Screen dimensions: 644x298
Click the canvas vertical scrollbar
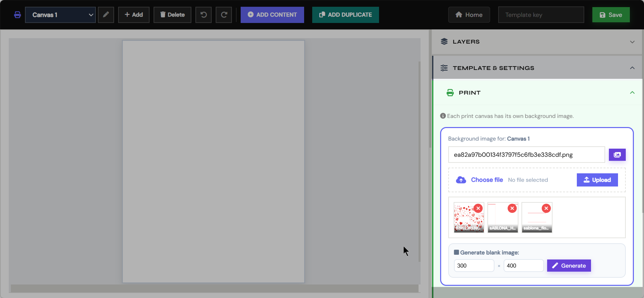(x=420, y=162)
